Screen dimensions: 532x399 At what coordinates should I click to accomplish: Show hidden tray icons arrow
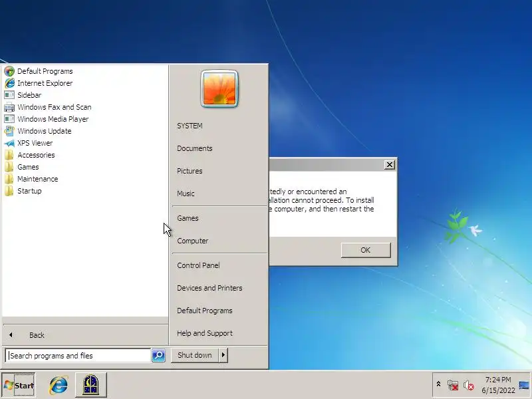(438, 384)
